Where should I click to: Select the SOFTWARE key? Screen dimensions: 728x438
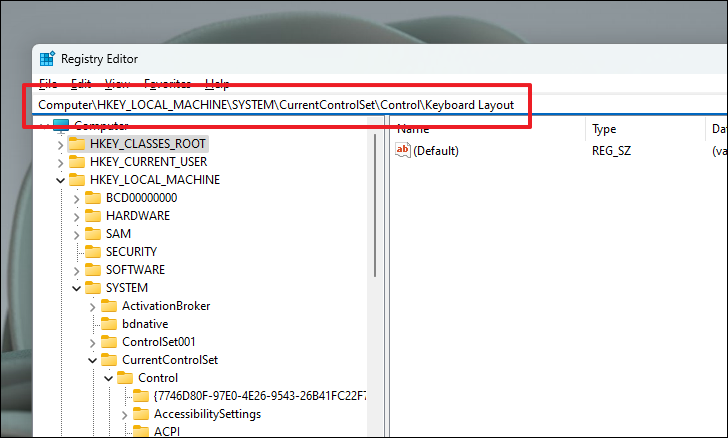point(136,270)
